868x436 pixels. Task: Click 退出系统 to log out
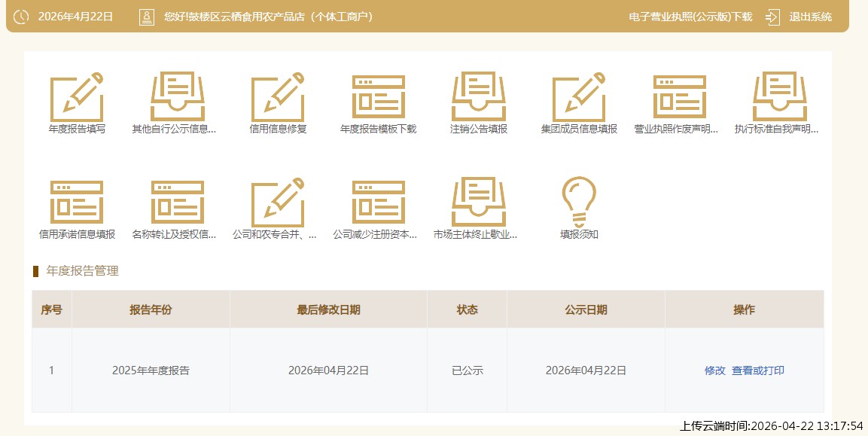click(x=810, y=17)
